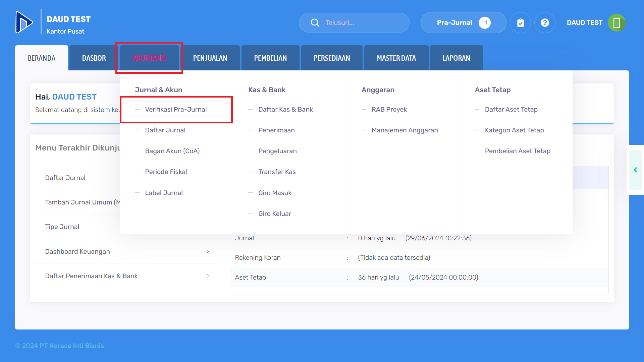Image resolution: width=644 pixels, height=362 pixels.
Task: Expand the side panel with the left arrow
Action: pos(635,170)
